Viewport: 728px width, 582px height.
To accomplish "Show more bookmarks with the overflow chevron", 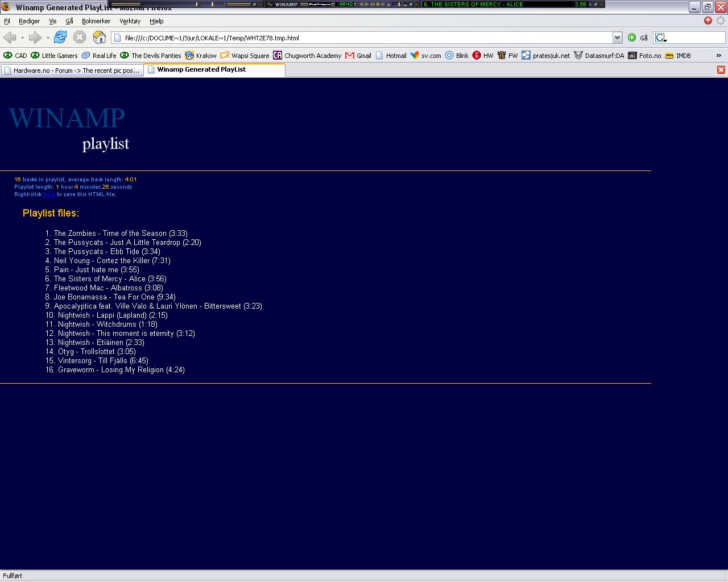I will [718, 56].
